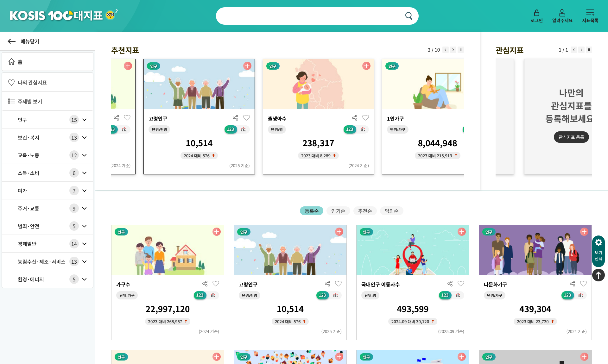Image resolution: width=608 pixels, height=364 pixels.
Task: Click the 관심지표 등록 button
Action: click(571, 137)
